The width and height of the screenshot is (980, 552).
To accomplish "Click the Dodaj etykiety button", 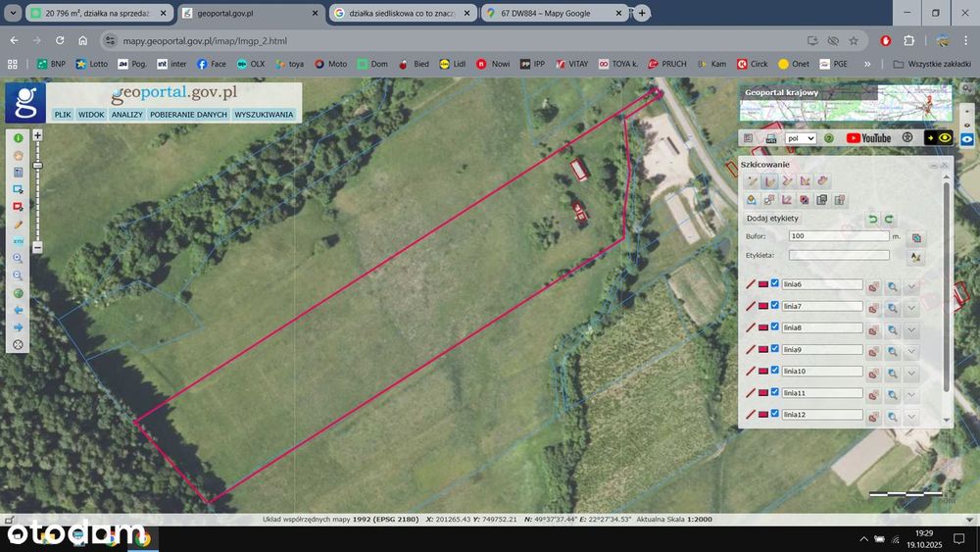I will [x=772, y=219].
